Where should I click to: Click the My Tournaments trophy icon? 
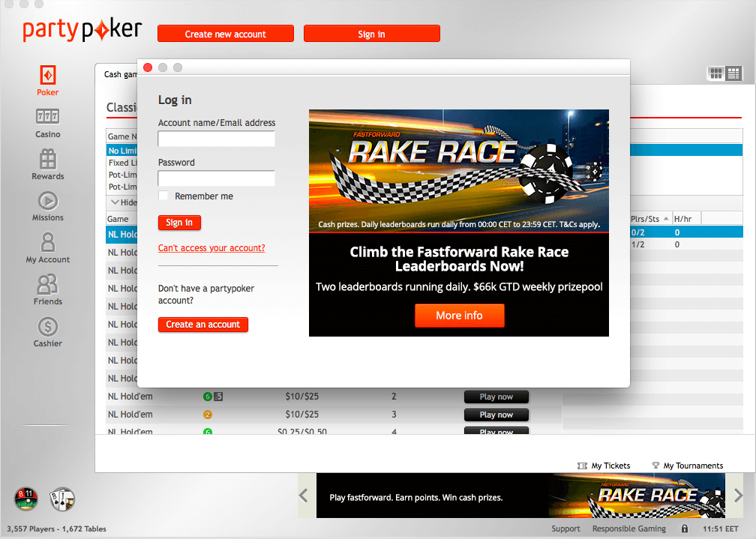[655, 466]
